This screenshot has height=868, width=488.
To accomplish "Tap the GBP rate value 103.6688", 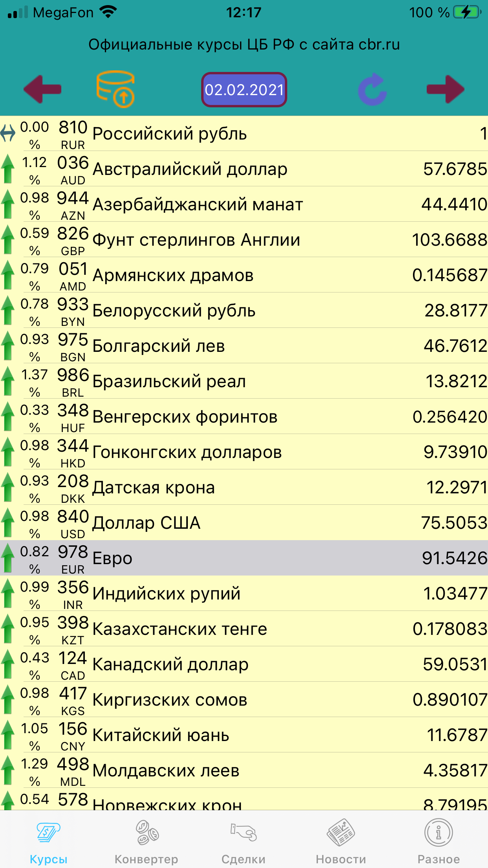I will click(450, 240).
